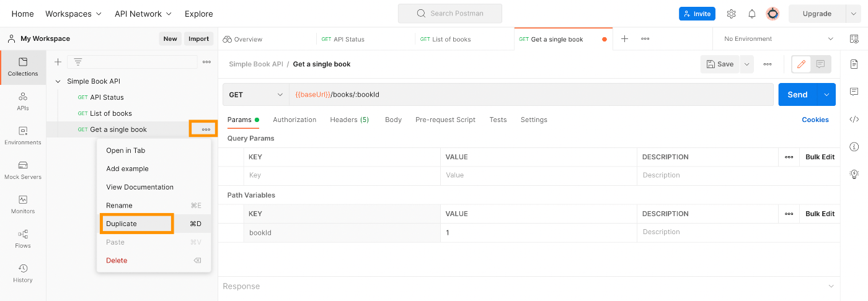Click the Save button
Image resolution: width=868 pixels, height=301 pixels.
(720, 64)
